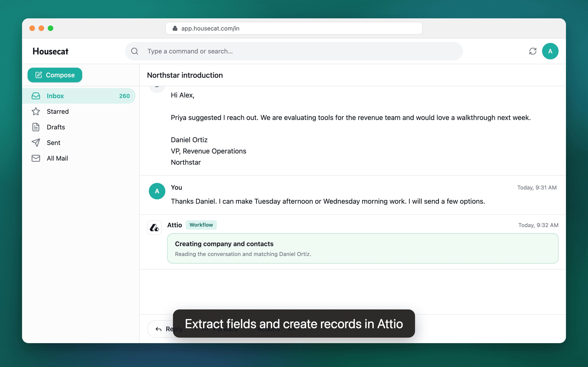This screenshot has height=367, width=588.
Task: Click the Sent paper plane icon
Action: 36,143
